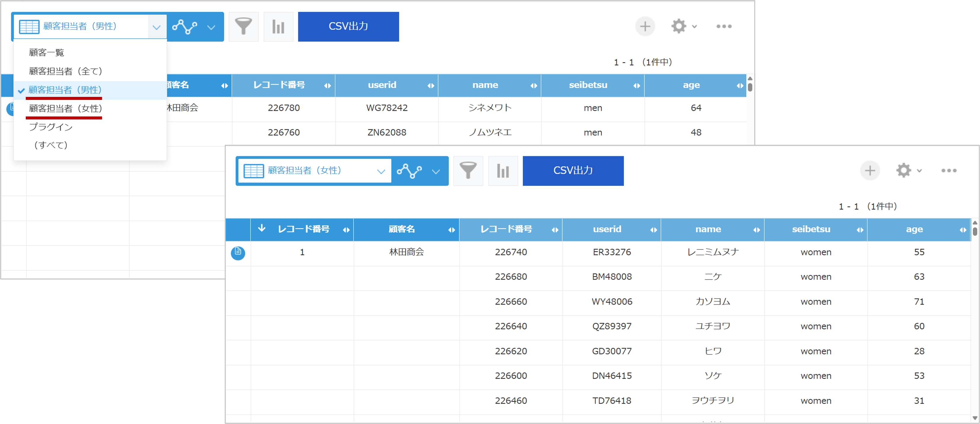Click add record plus icon in male view window
The width and height of the screenshot is (980, 424).
pos(645,26)
